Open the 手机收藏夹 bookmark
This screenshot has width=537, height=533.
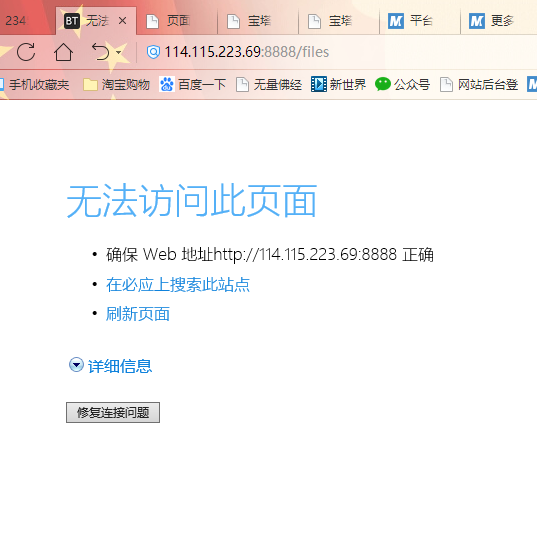[x=35, y=85]
